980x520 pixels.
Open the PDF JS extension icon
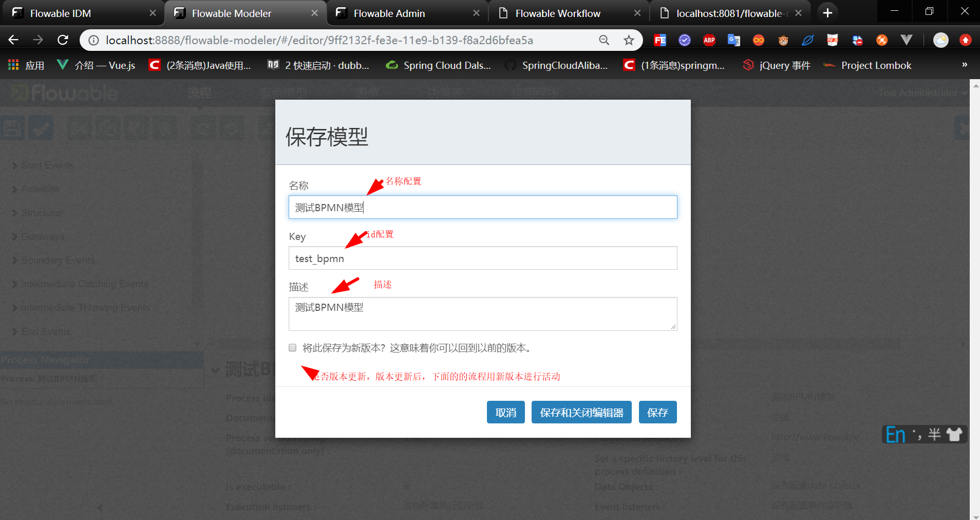pyautogui.click(x=833, y=40)
